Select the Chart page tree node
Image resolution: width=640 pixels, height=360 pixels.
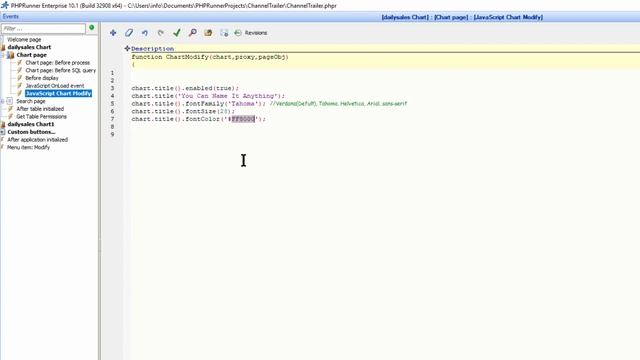(31, 55)
